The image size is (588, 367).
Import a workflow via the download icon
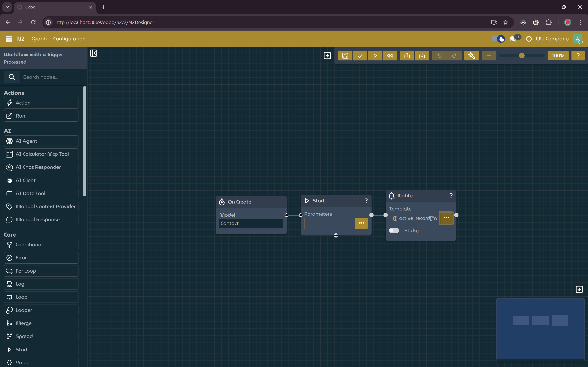tap(422, 56)
